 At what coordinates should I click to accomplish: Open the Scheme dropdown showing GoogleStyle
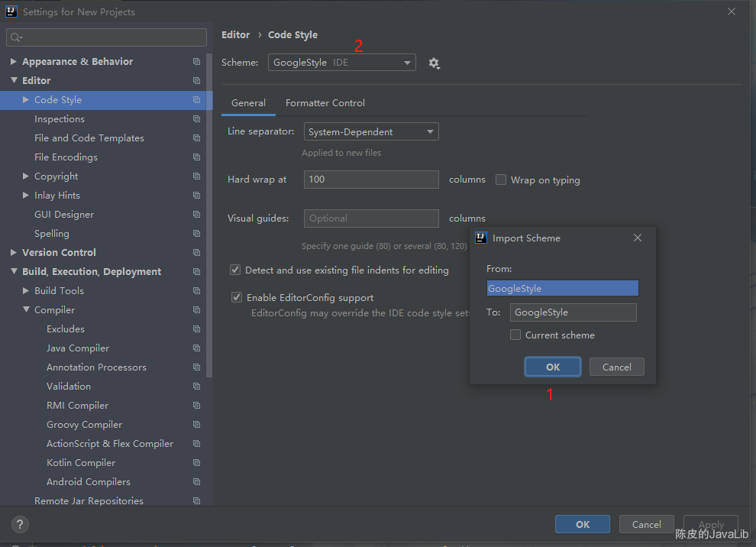(x=341, y=63)
